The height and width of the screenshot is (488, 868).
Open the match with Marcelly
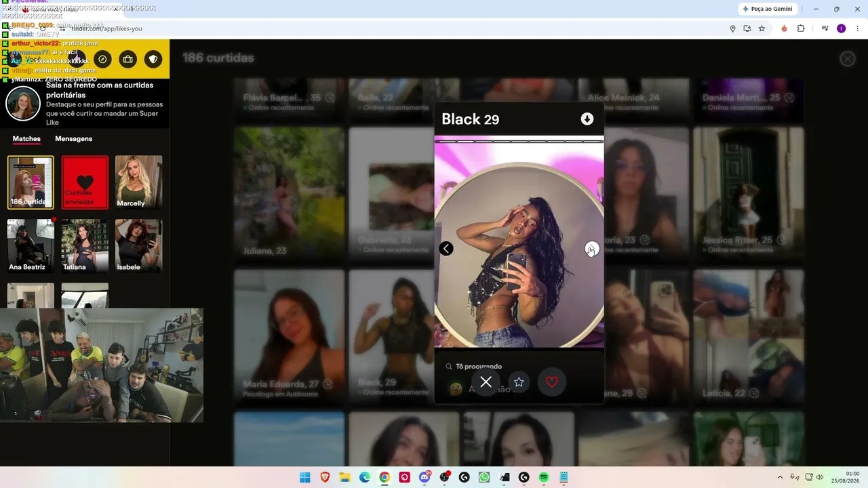pyautogui.click(x=139, y=182)
